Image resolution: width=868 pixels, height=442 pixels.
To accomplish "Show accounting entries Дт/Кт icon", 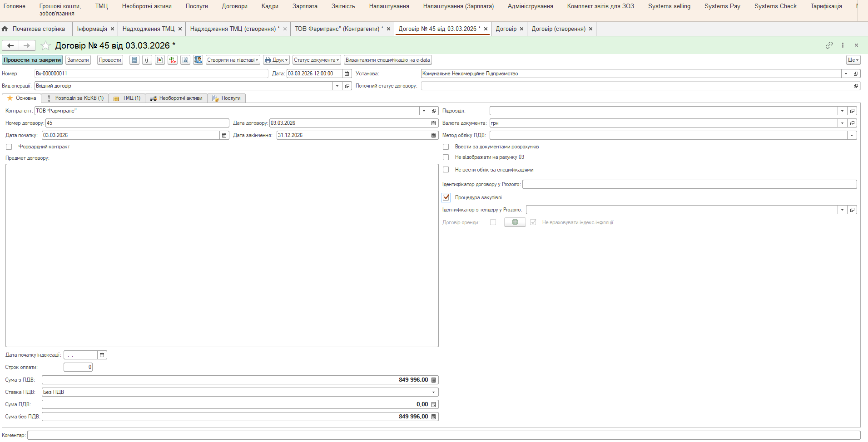I will (x=173, y=60).
